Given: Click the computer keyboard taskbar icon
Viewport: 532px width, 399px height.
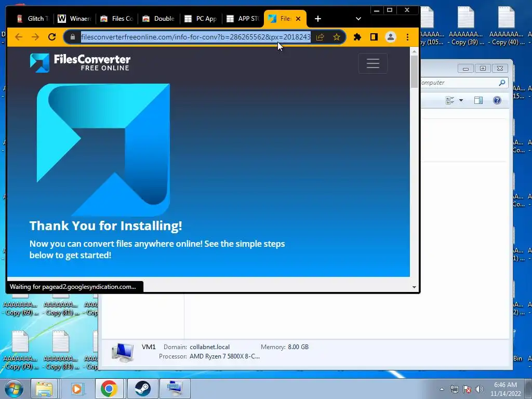Looking at the screenshot, I should pyautogui.click(x=175, y=389).
